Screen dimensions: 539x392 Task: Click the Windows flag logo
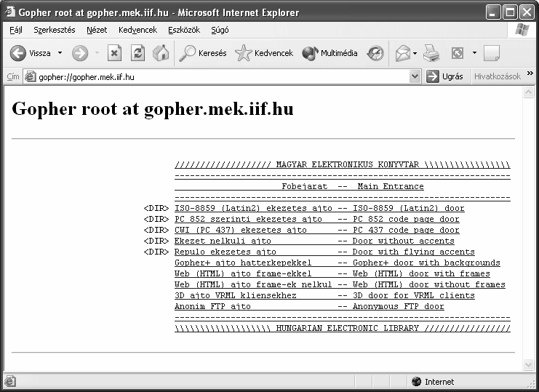click(522, 30)
